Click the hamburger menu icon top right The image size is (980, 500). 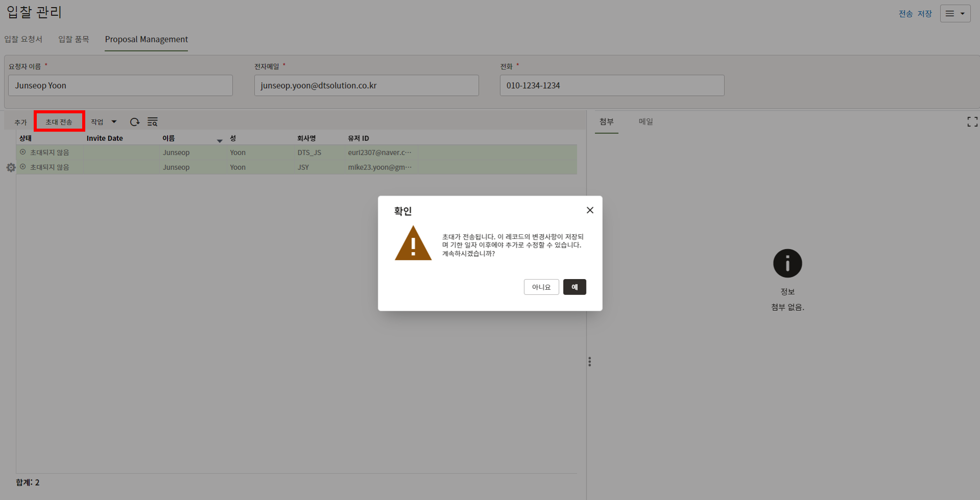950,14
